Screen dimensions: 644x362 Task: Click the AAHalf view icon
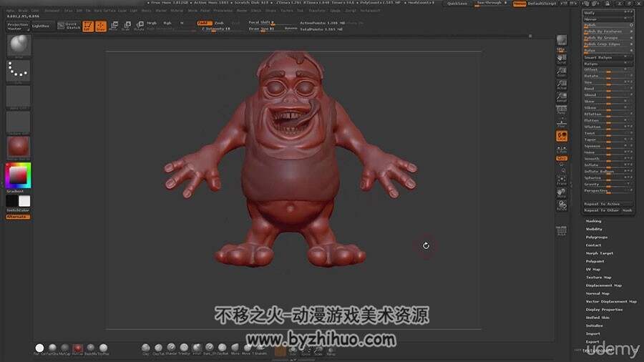pyautogui.click(x=562, y=98)
